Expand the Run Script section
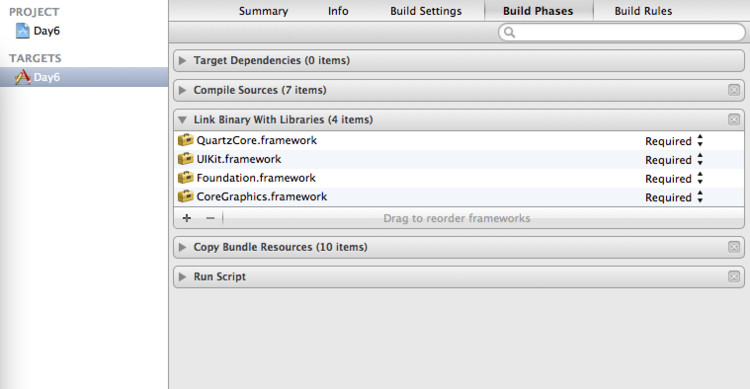The height and width of the screenshot is (389, 750). point(182,277)
